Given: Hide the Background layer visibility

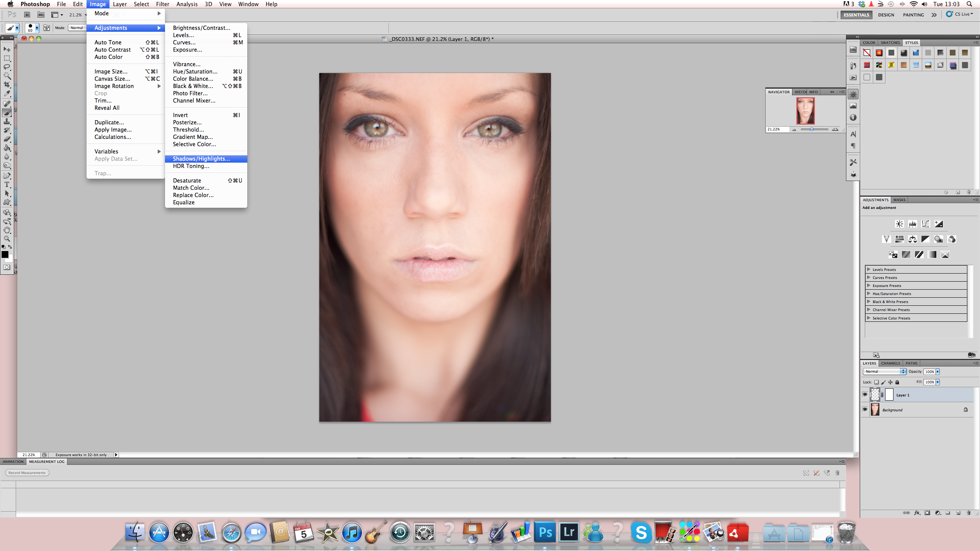Looking at the screenshot, I should click(x=865, y=409).
